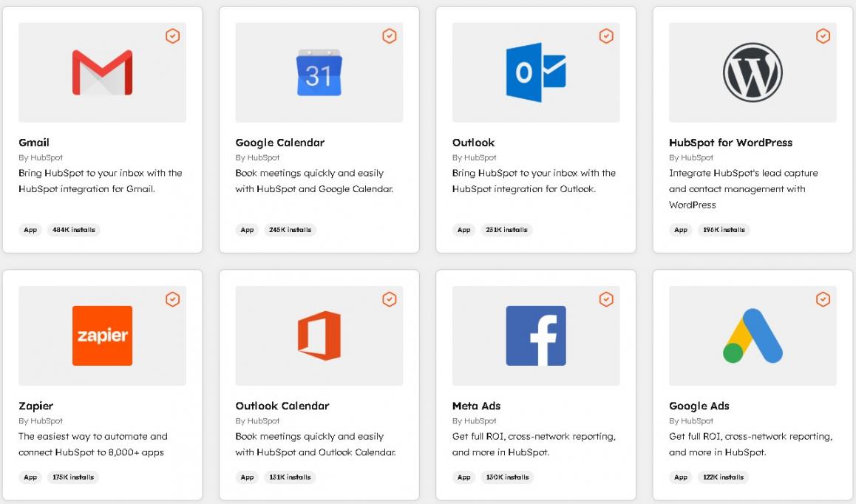Open the Google Ads title link
The image size is (856, 504).
699,406
